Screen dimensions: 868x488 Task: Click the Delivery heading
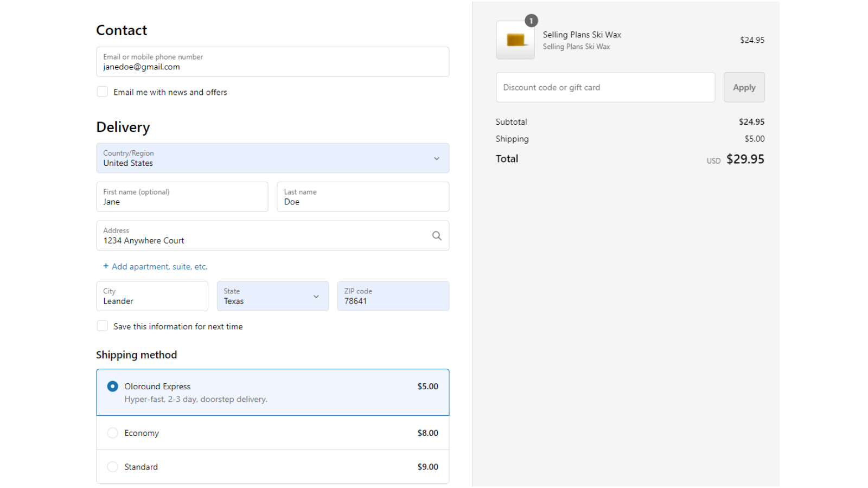pos(123,127)
